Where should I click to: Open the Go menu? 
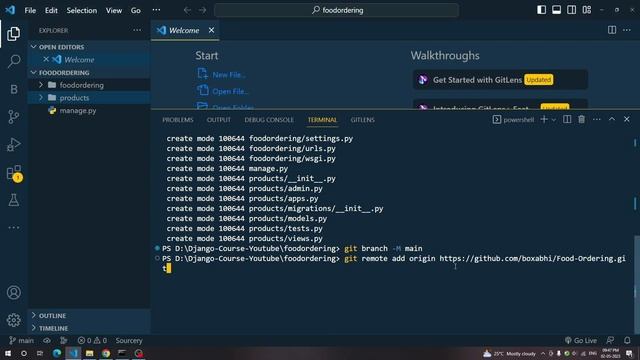[136, 10]
